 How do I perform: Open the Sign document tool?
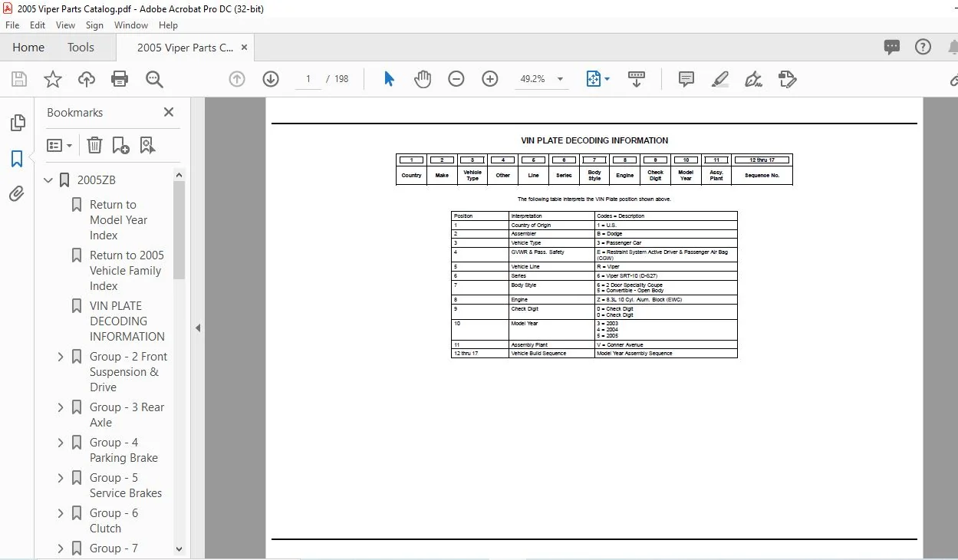pyautogui.click(x=753, y=79)
